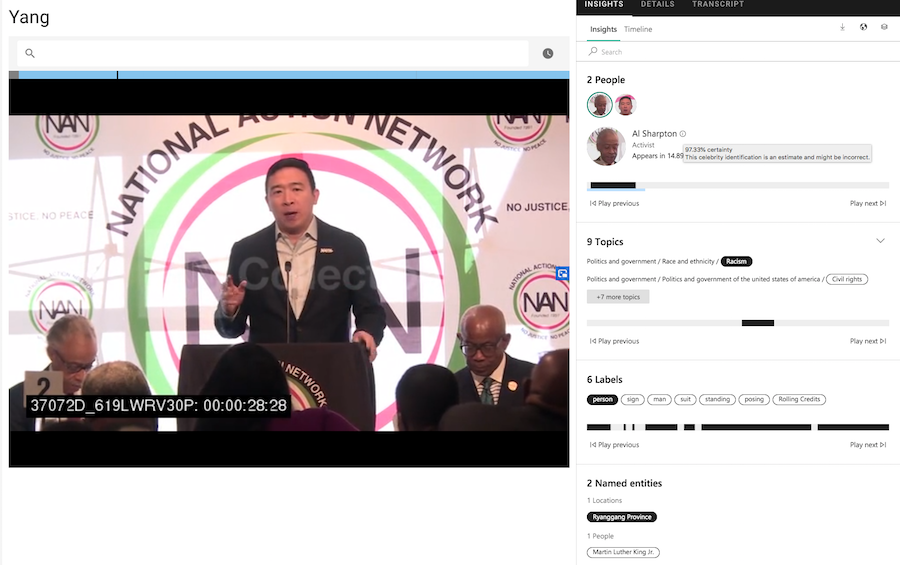Switch to the DETAILS tab
The image size is (900, 565).
click(x=657, y=4)
